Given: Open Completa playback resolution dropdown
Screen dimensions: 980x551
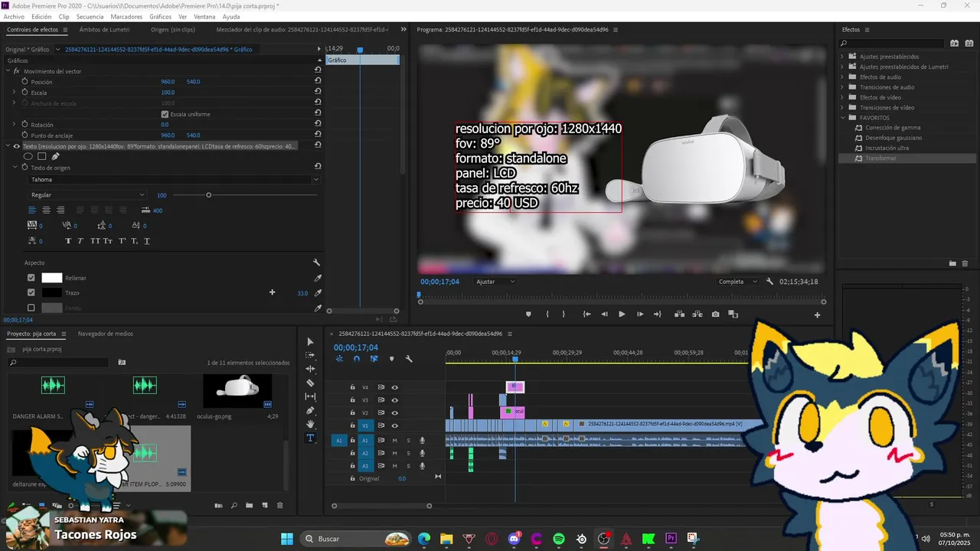Looking at the screenshot, I should (x=738, y=282).
